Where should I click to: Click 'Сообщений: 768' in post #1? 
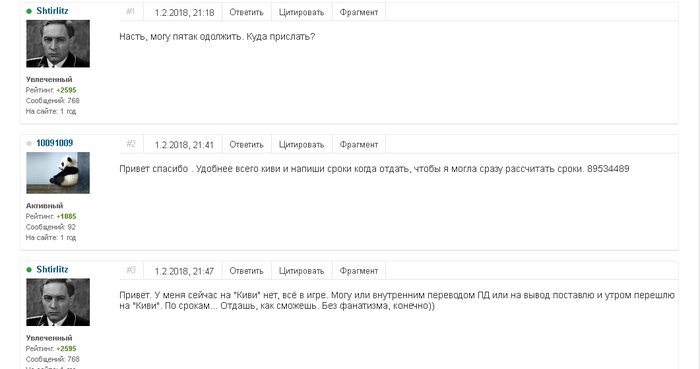click(x=53, y=101)
